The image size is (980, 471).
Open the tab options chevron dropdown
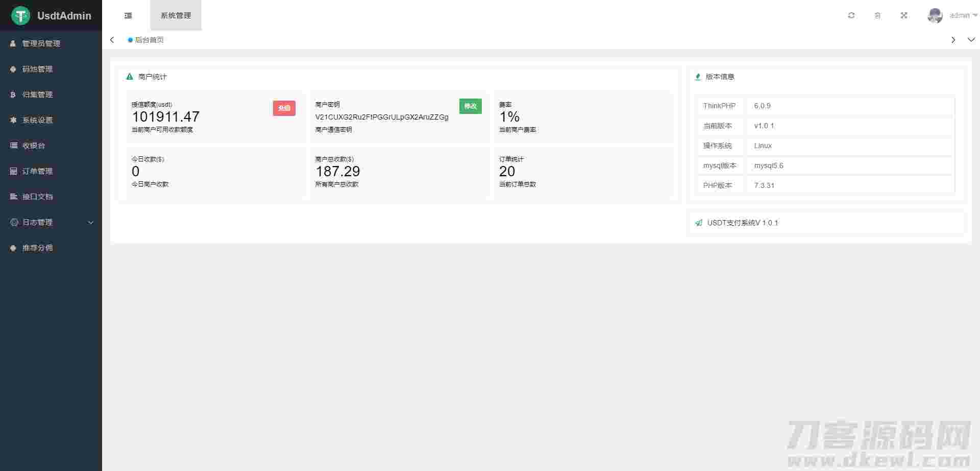tap(971, 40)
